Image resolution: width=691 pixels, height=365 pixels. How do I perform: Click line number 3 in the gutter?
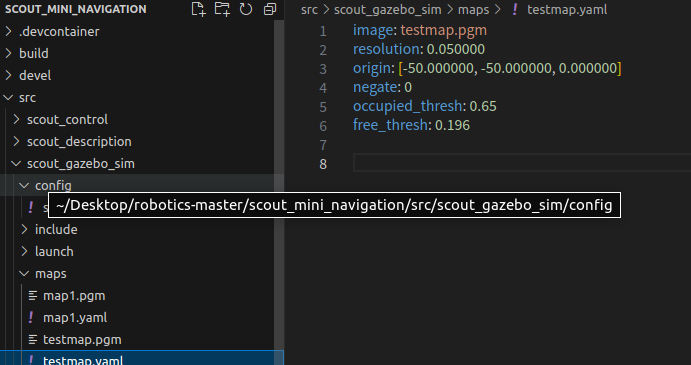323,69
